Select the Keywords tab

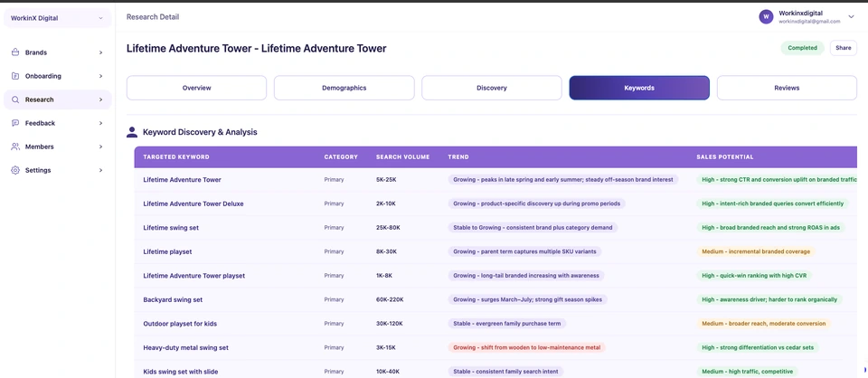(639, 88)
